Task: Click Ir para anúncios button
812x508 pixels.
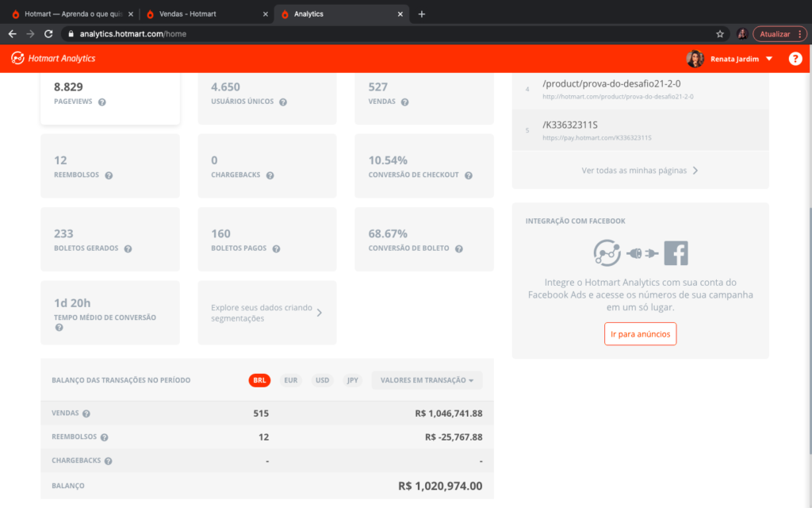Action: [x=640, y=334]
